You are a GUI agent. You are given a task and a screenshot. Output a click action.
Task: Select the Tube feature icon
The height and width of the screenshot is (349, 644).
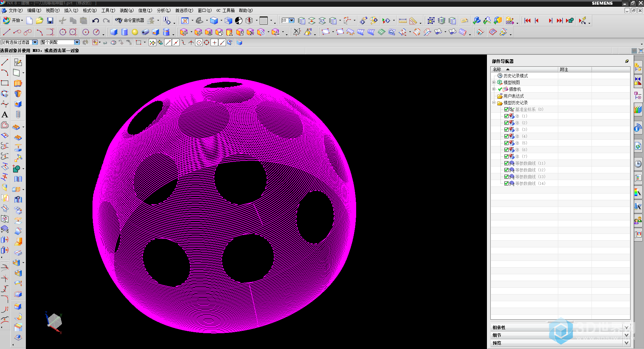coord(145,32)
